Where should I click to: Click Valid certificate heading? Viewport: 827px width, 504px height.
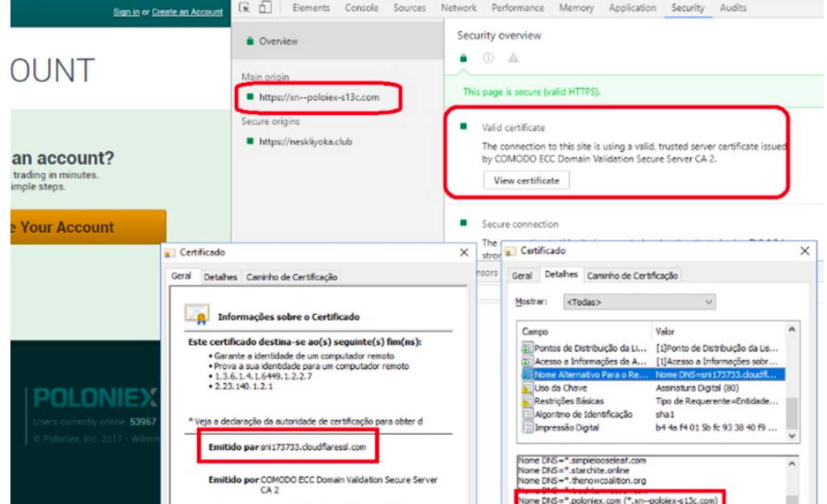tap(513, 128)
